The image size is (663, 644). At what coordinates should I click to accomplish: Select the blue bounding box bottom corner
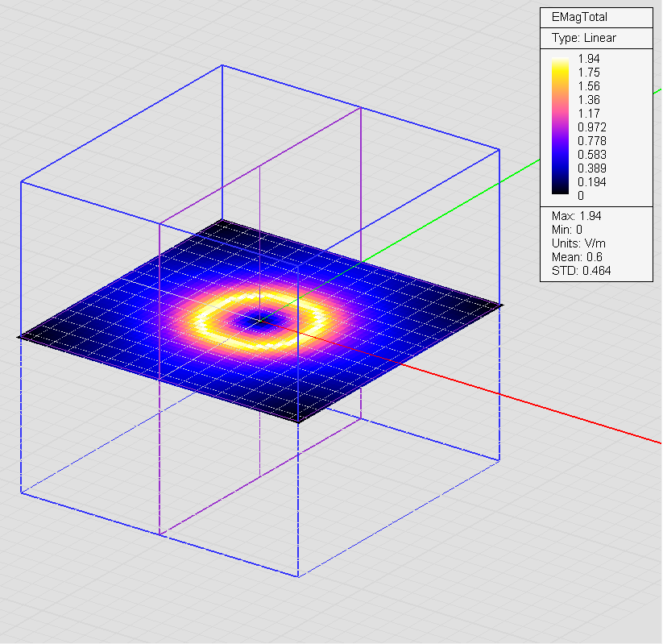tap(298, 576)
